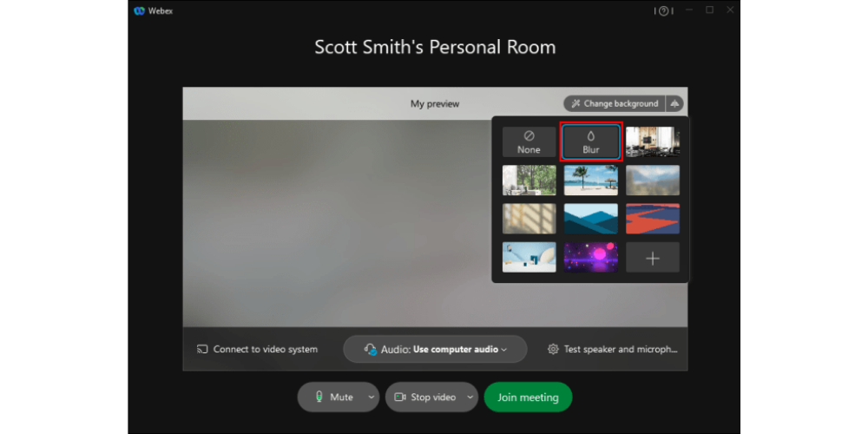Pick the tropical beach background thumbnail
Screen dimensions: 868x434
[x=591, y=181]
